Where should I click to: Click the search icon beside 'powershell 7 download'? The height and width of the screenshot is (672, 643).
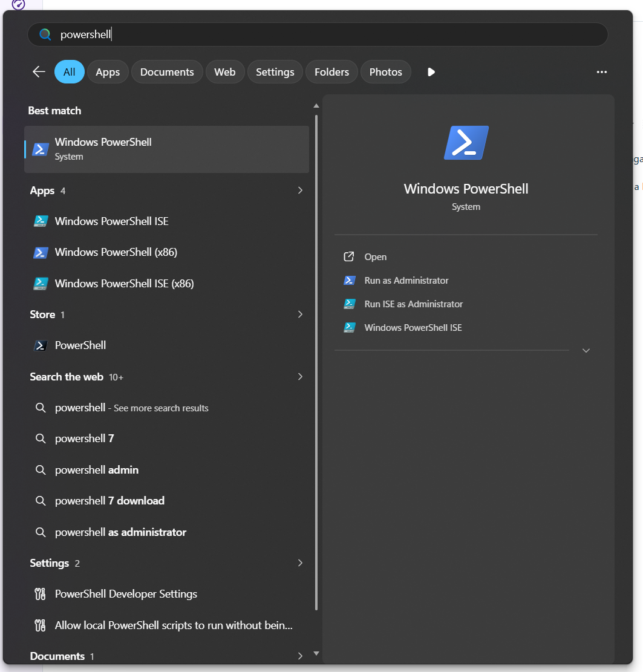point(41,501)
